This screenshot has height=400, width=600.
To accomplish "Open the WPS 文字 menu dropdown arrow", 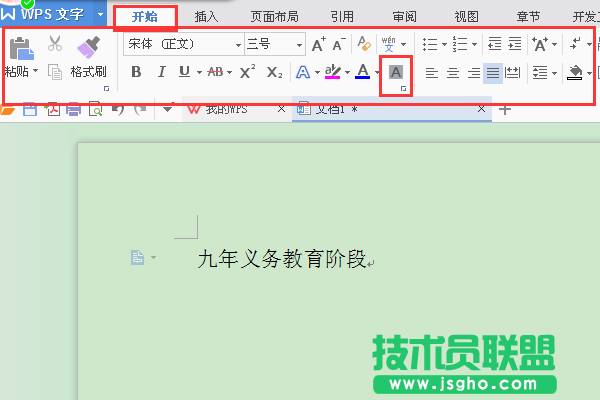I will coord(100,15).
